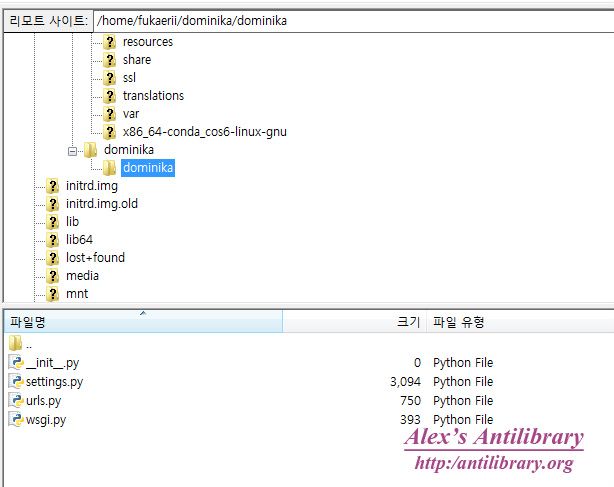Click the Python icon of settings.py

click(x=16, y=381)
